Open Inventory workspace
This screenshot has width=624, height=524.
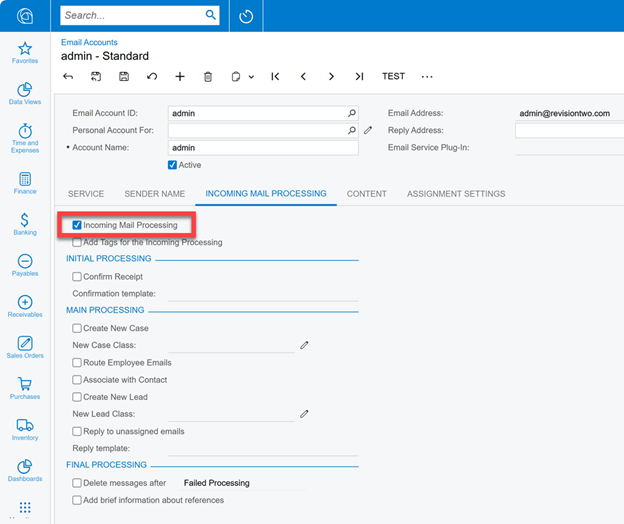25,429
